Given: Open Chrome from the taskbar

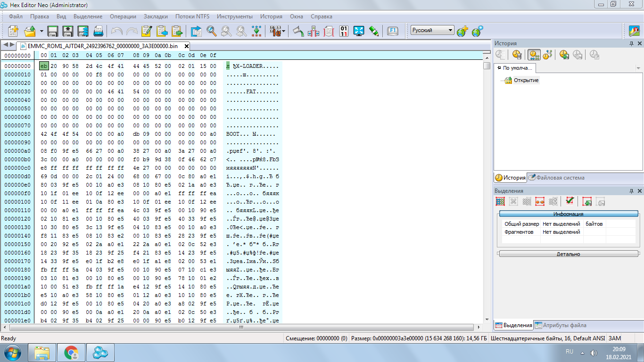Looking at the screenshot, I should [x=71, y=352].
